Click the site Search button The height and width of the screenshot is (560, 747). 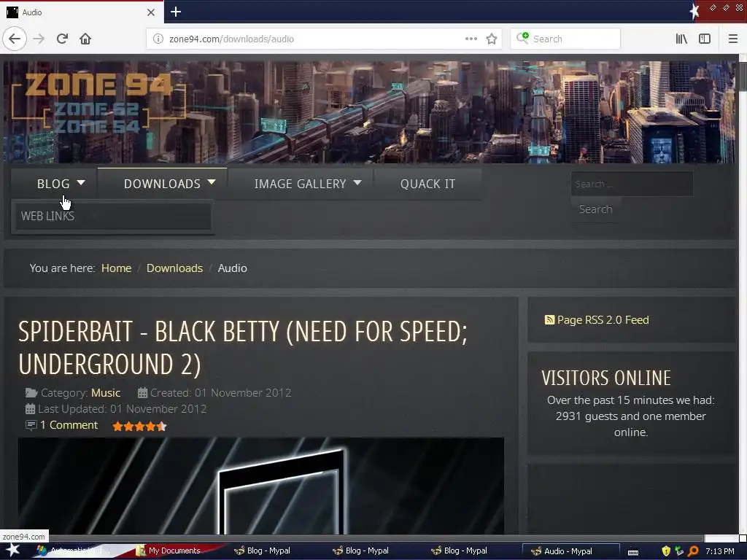595,209
